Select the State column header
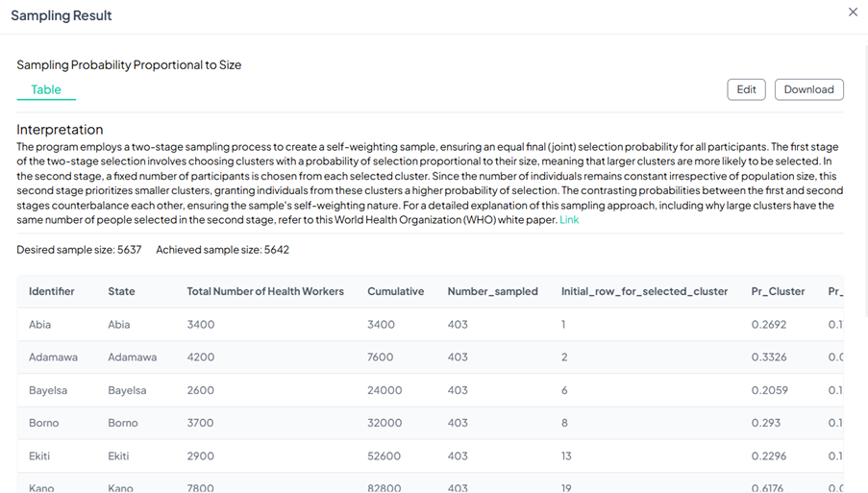868x493 pixels. click(x=121, y=291)
